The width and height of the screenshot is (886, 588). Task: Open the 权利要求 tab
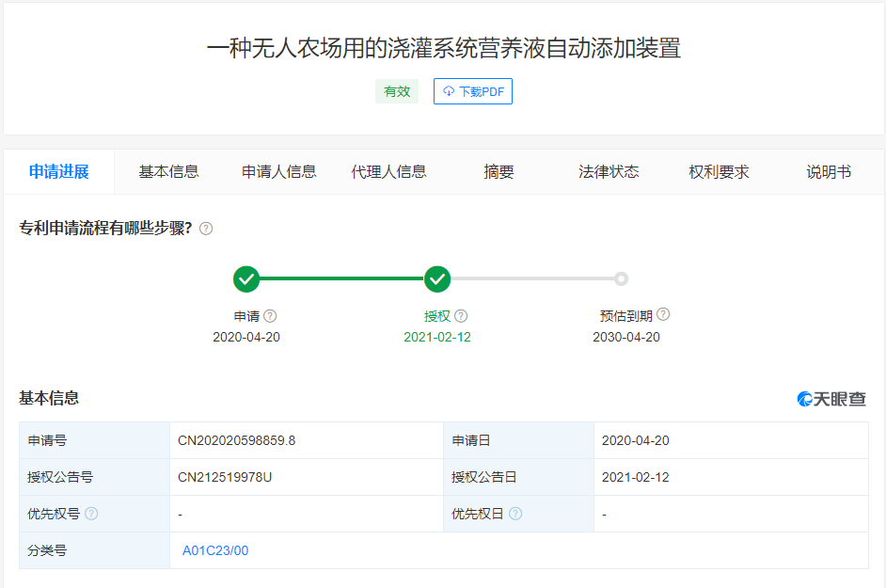(720, 171)
